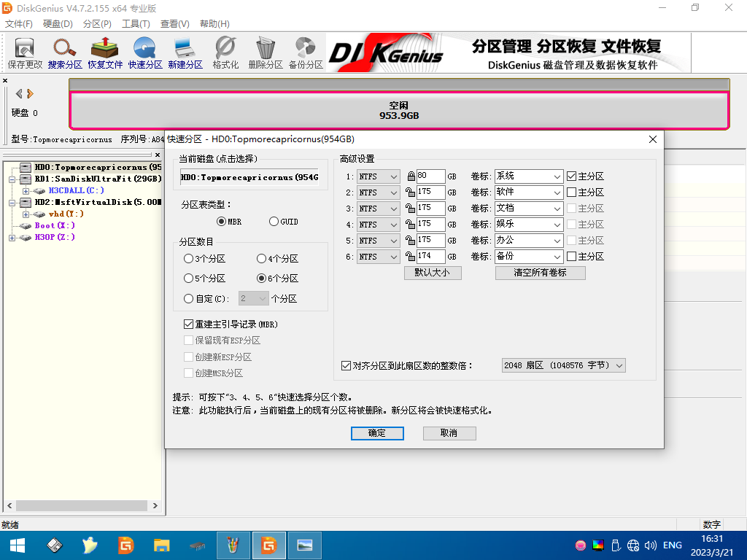Expand the H3OP(Z:) tree node
The height and width of the screenshot is (560, 747).
[x=12, y=238]
